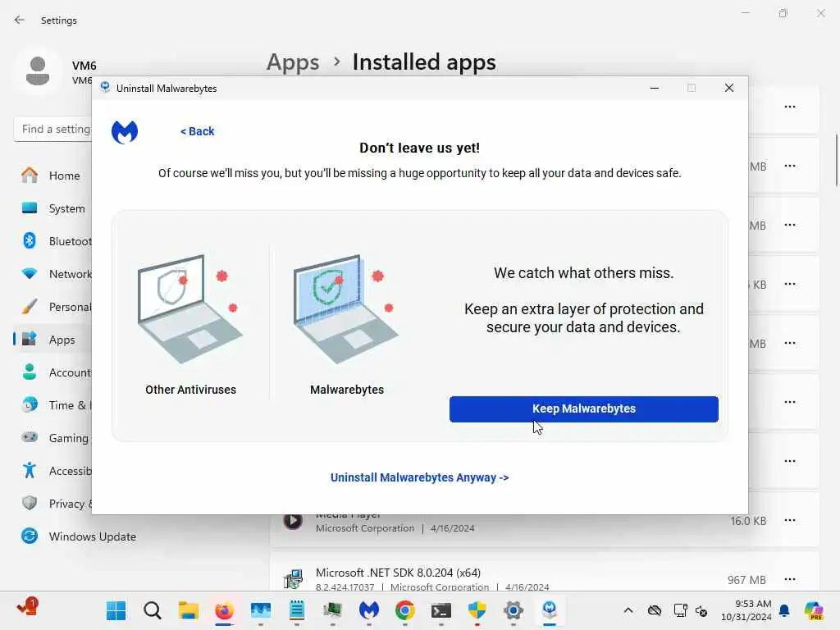
Task: Click the Settings back arrow
Action: pyautogui.click(x=20, y=20)
